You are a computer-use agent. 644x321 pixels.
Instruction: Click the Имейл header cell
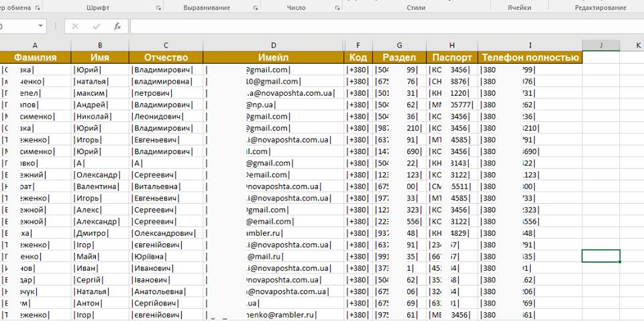coord(274,58)
